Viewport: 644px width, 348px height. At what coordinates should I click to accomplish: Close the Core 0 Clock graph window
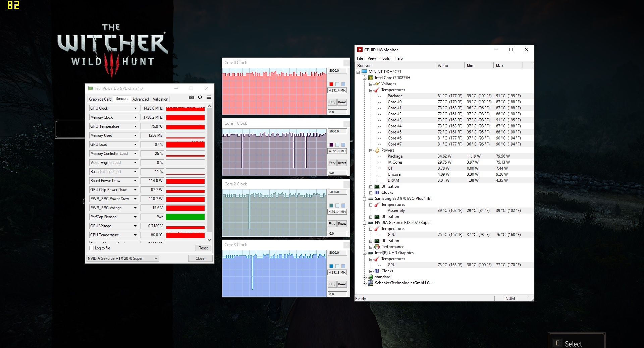[x=346, y=63]
